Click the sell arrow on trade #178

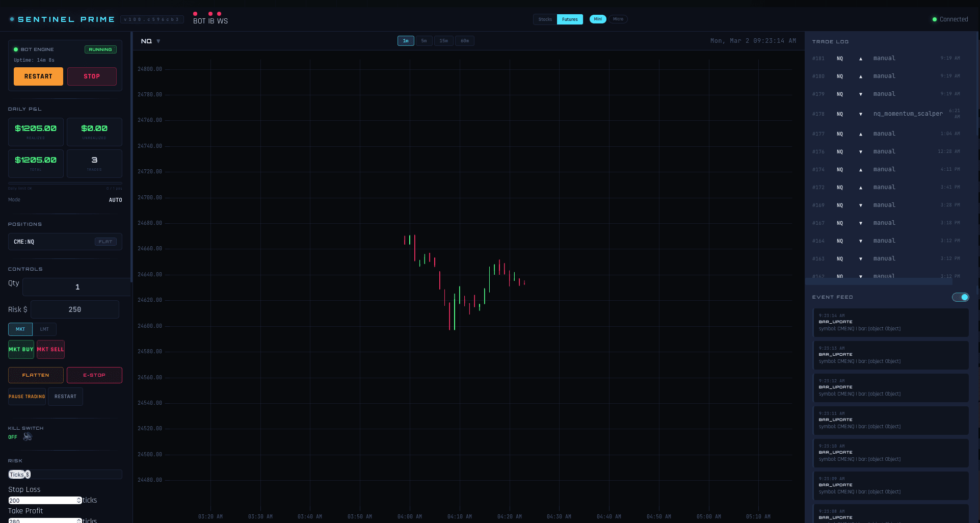coord(860,114)
